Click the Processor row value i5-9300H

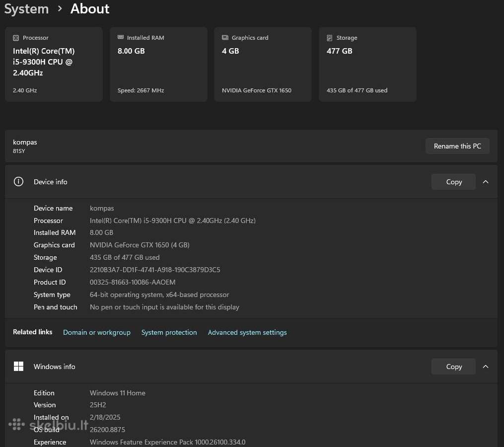pyautogui.click(x=173, y=221)
